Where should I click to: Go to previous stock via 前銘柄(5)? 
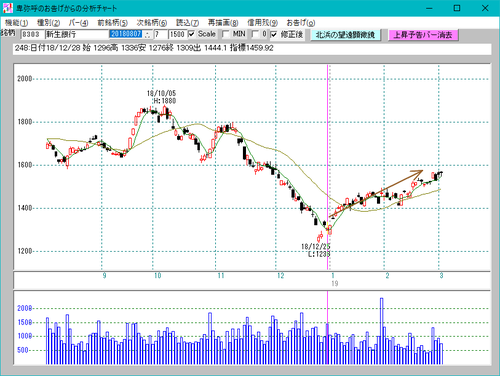(113, 23)
